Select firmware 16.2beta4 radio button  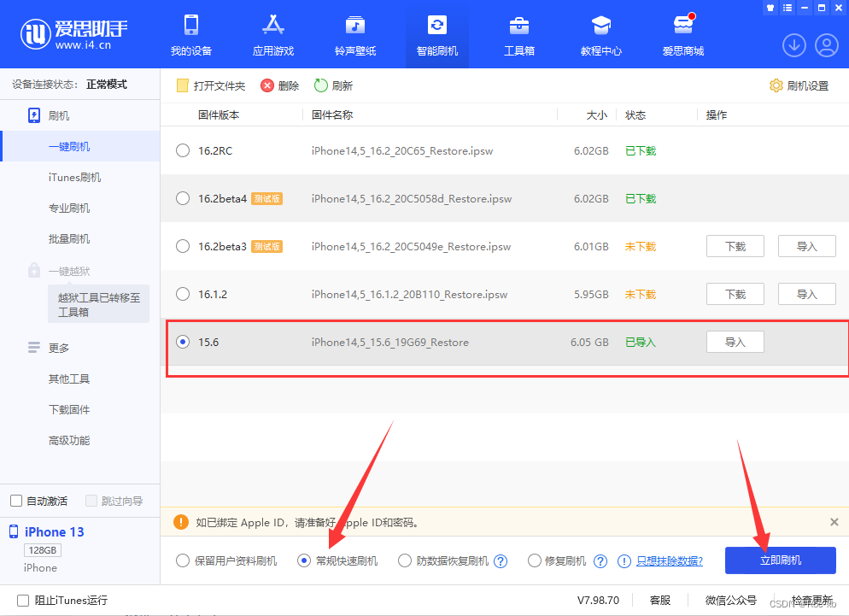(x=183, y=198)
